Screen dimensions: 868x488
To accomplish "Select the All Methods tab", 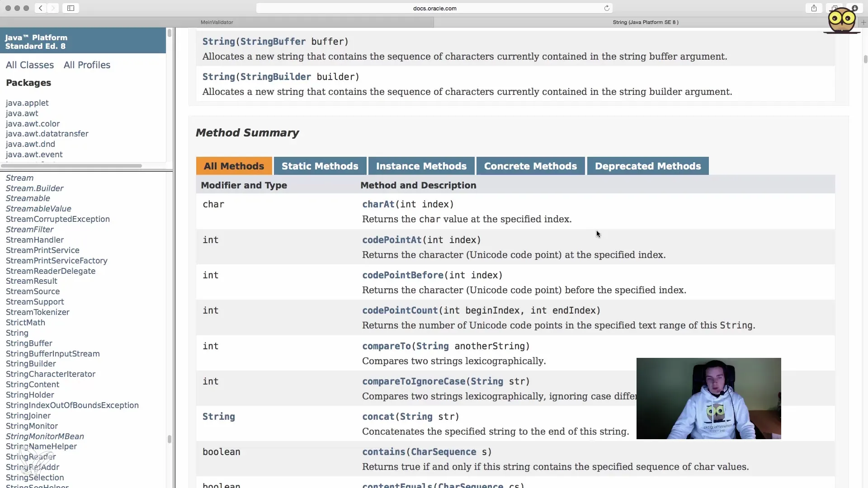I will (234, 166).
